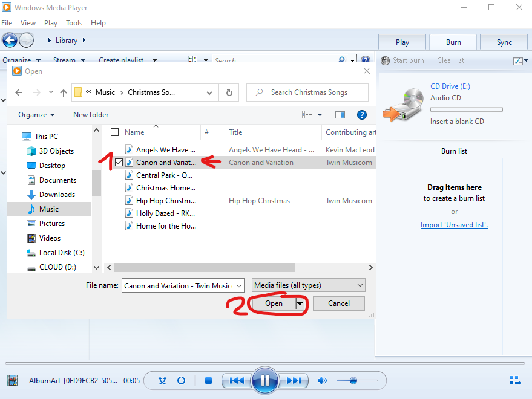Open the split arrow beside Open button

[300, 303]
